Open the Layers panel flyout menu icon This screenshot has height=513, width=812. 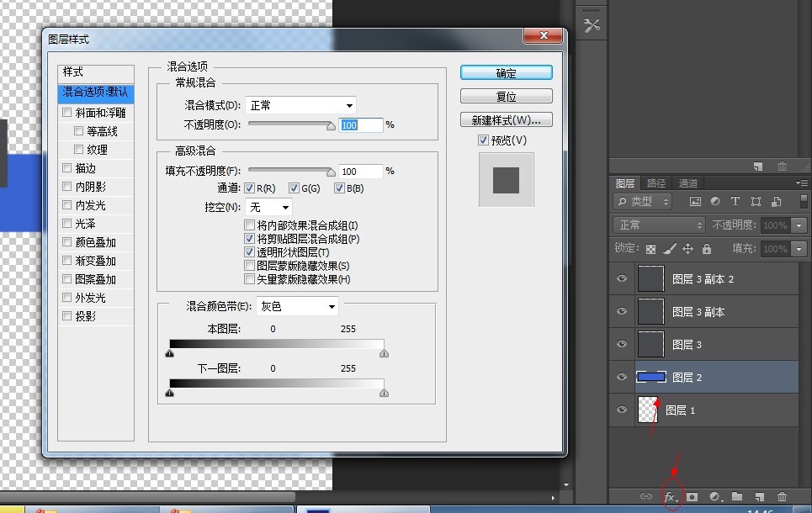pos(802,182)
